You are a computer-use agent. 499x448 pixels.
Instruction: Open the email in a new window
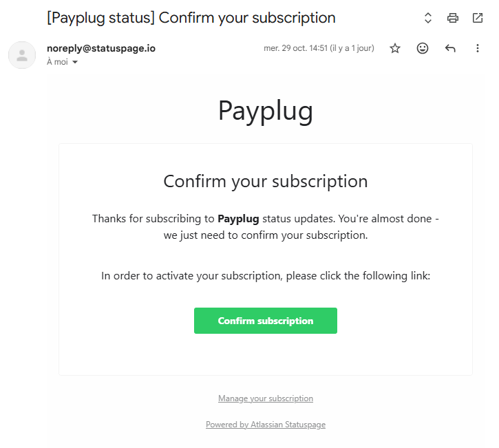point(478,18)
